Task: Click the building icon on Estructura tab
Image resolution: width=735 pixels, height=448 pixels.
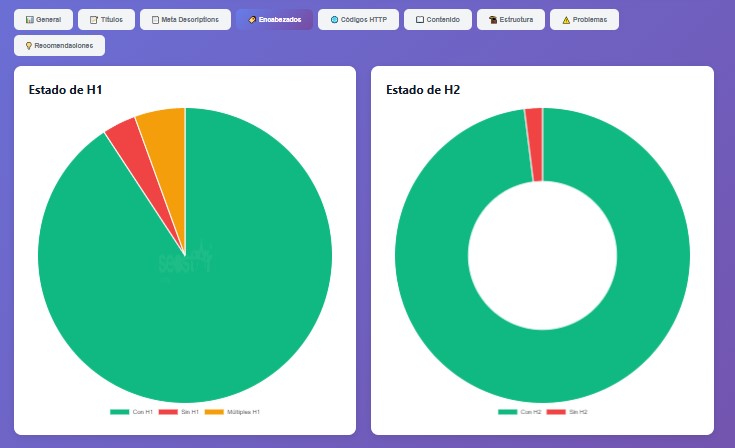Action: pyautogui.click(x=494, y=20)
